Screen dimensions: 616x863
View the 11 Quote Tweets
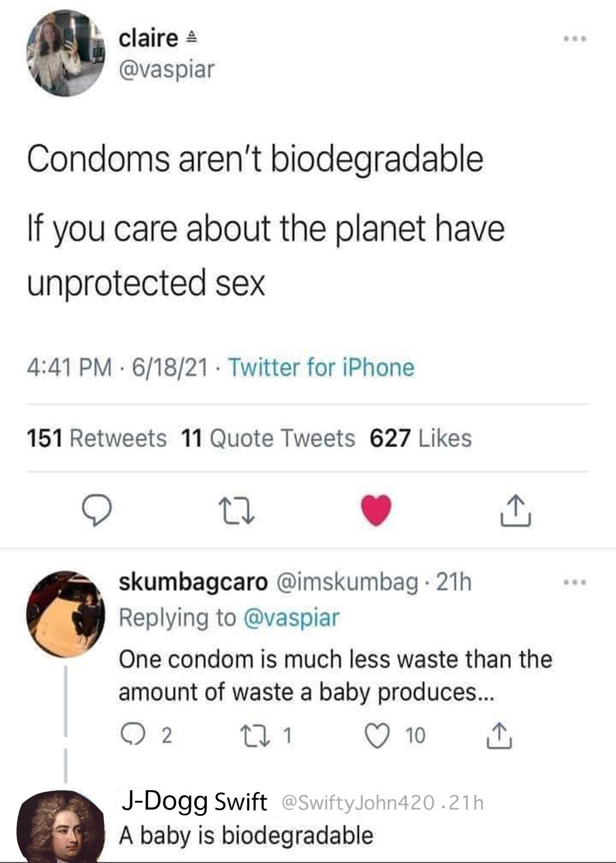(x=268, y=438)
